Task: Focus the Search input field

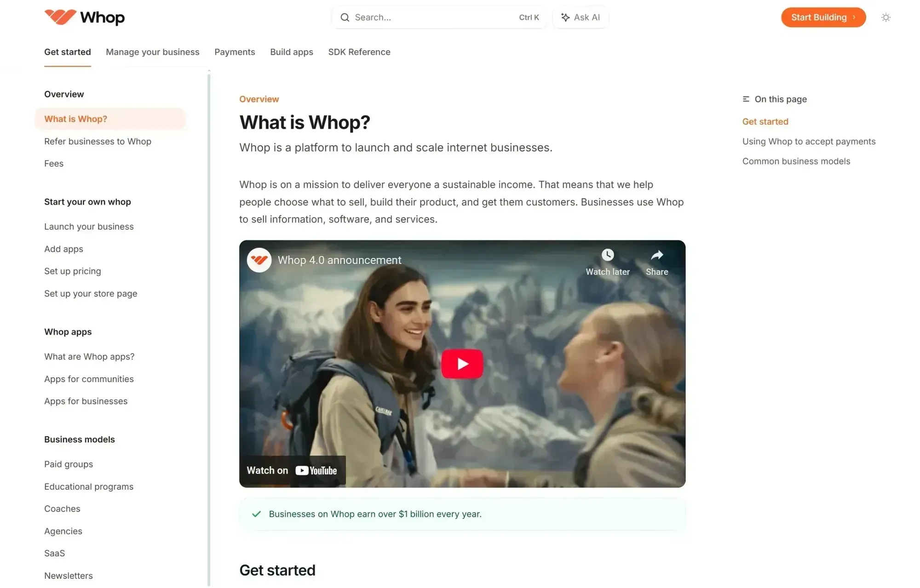Action: point(432,17)
